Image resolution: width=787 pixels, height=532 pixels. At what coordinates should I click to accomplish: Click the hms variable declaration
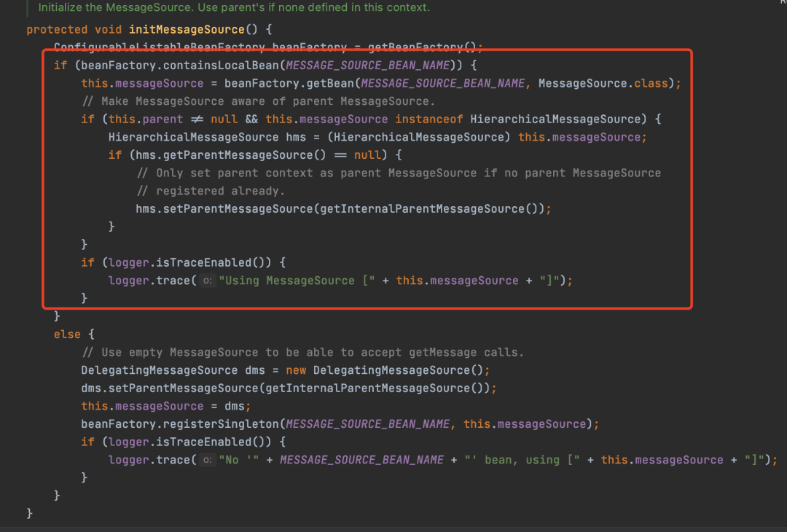[296, 137]
